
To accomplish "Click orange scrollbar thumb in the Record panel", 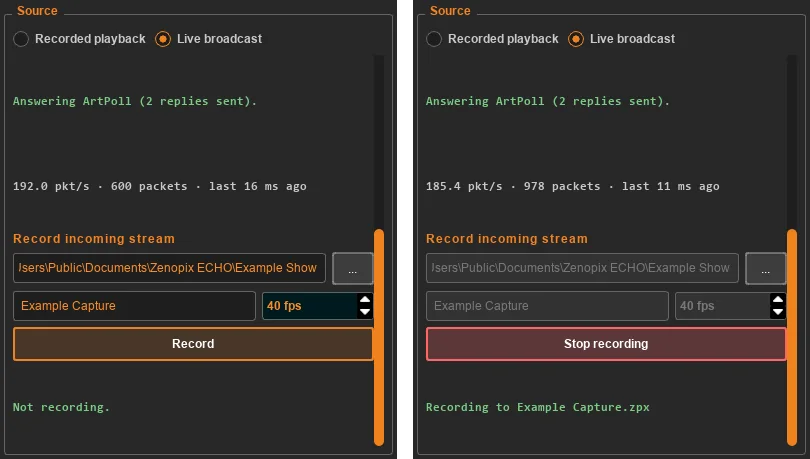I will (x=379, y=337).
